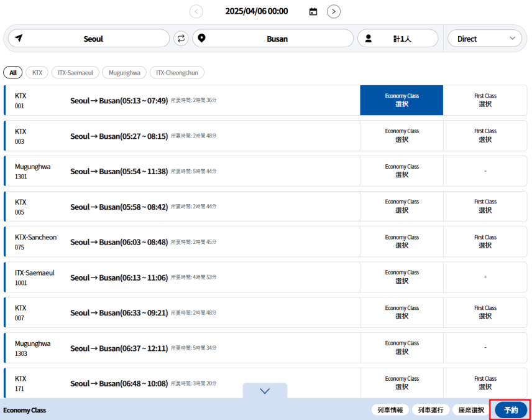Filter trains by ITX-Cheongchun
This screenshot has width=532, height=420.
pyautogui.click(x=177, y=73)
